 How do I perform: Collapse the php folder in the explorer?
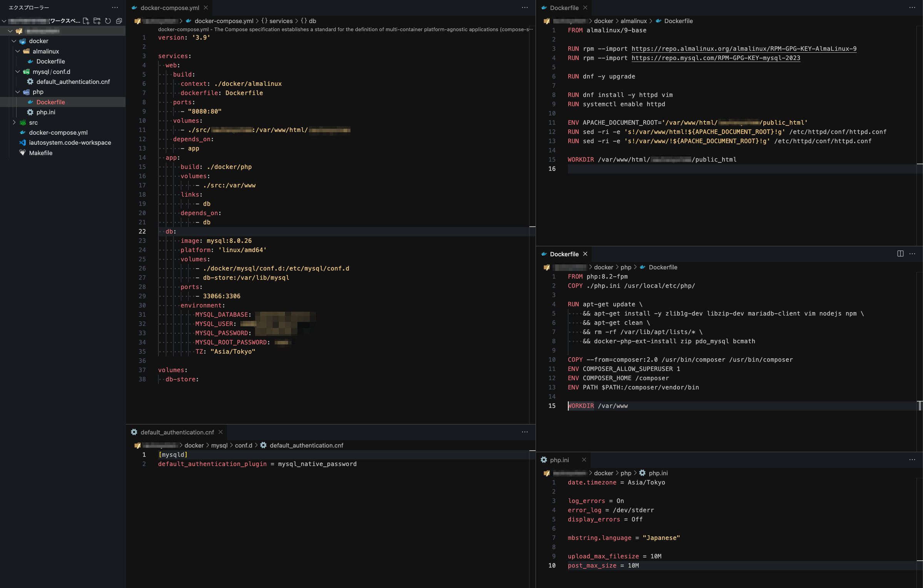[17, 92]
